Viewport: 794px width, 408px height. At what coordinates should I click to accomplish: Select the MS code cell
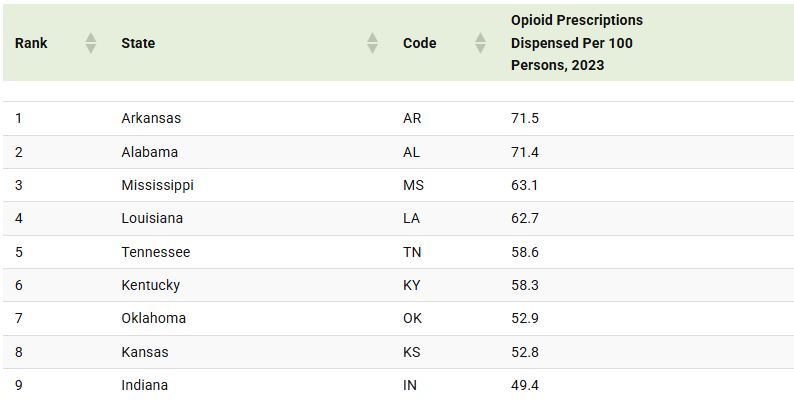point(413,185)
